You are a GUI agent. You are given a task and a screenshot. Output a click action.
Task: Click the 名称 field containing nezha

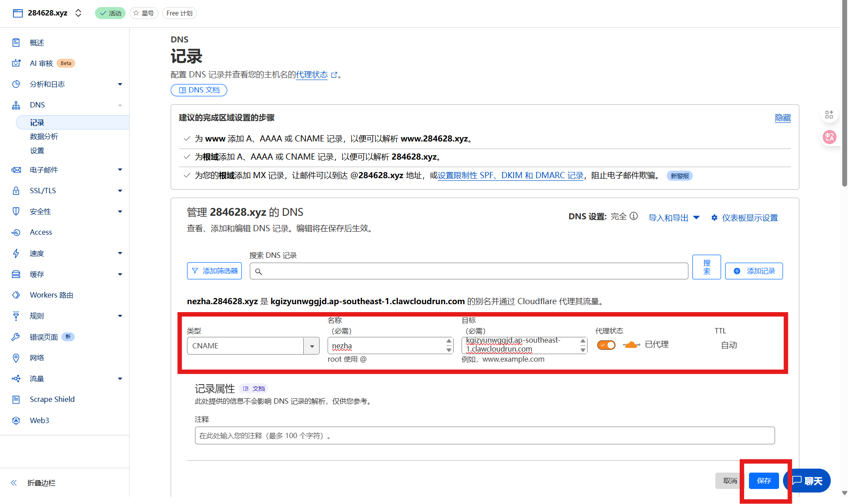tap(391, 346)
